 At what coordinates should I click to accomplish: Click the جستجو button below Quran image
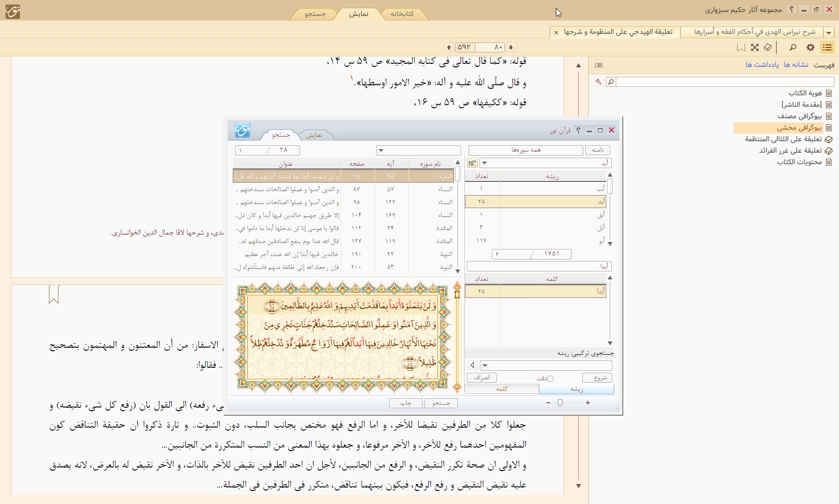click(x=441, y=403)
